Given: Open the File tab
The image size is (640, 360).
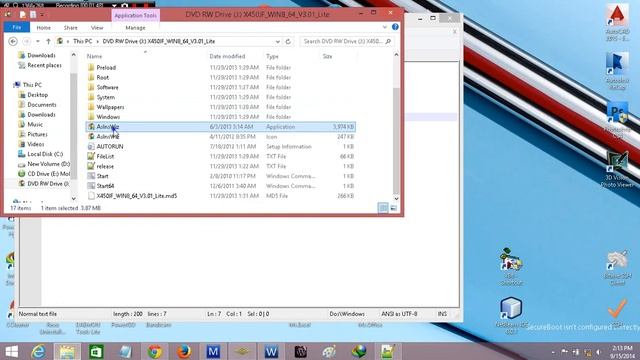Looking at the screenshot, I should pyautogui.click(x=17, y=27).
